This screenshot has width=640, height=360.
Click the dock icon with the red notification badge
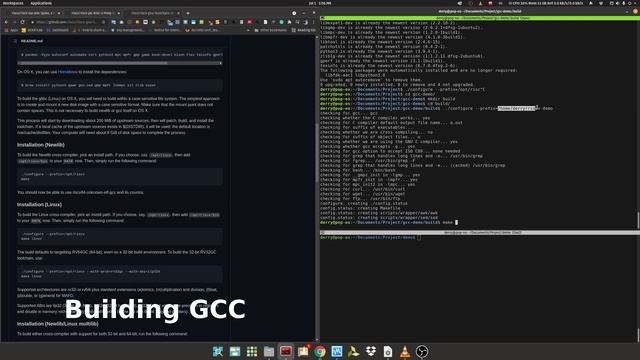303,351
